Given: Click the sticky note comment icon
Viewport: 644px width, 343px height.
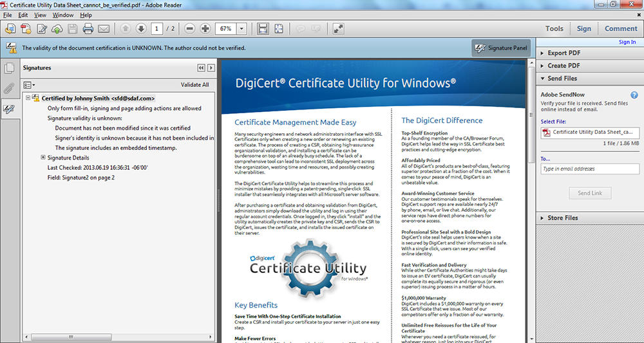Looking at the screenshot, I should tap(301, 29).
